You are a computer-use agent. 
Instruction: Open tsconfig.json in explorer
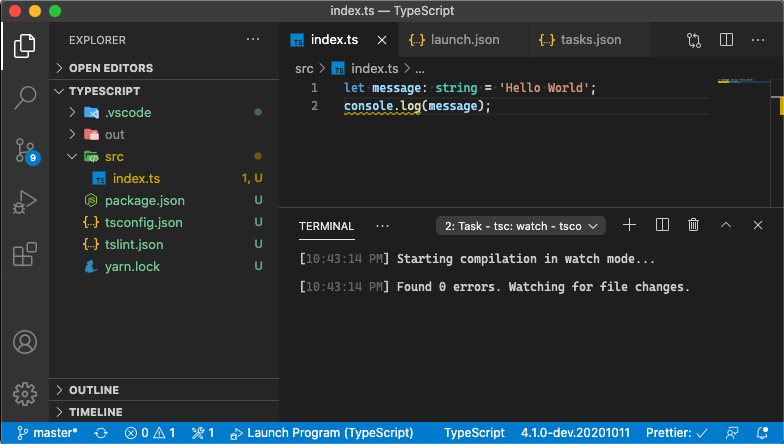pyautogui.click(x=164, y=222)
